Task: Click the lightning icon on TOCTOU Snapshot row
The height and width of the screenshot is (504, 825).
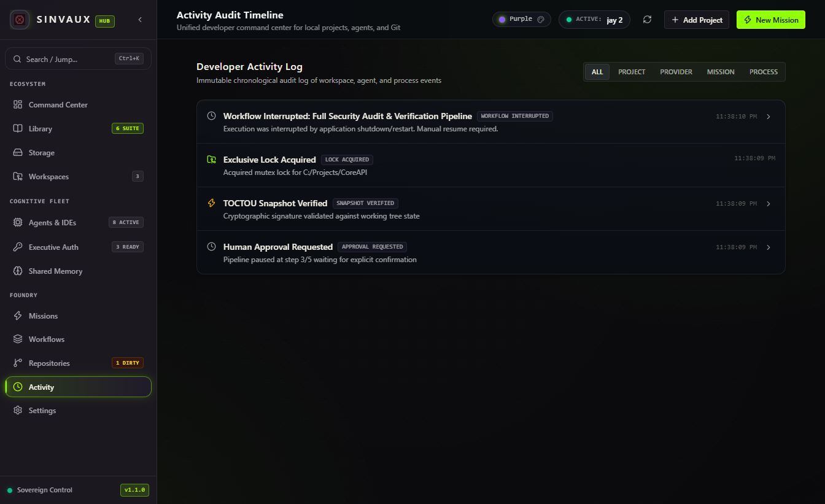Action: coord(212,203)
